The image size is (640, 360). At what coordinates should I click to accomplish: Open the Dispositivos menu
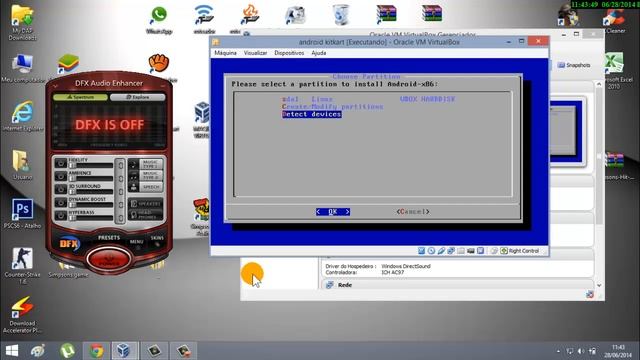tap(289, 53)
